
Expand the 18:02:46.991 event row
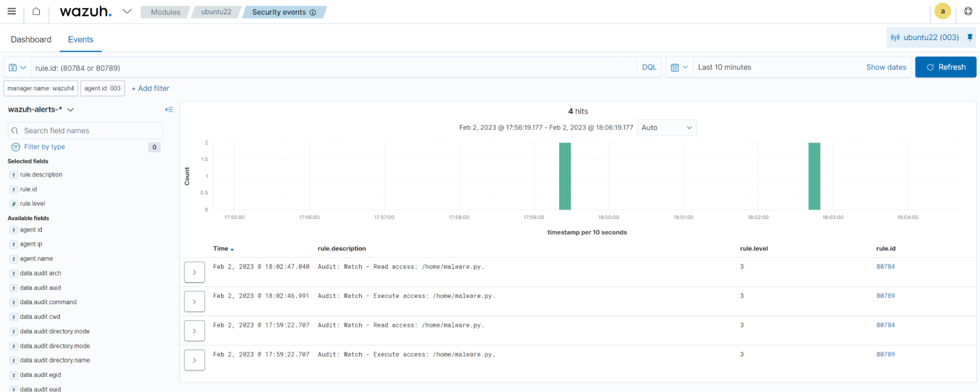click(x=195, y=302)
